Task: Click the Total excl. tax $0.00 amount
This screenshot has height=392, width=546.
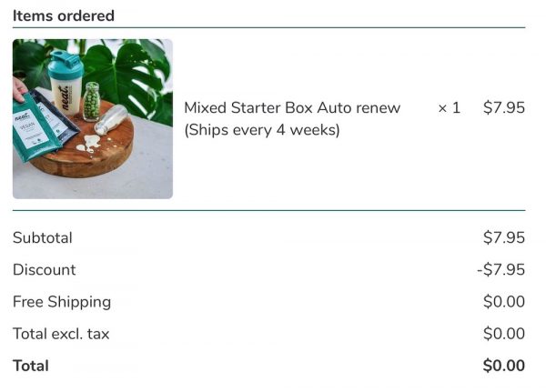Action: (503, 333)
